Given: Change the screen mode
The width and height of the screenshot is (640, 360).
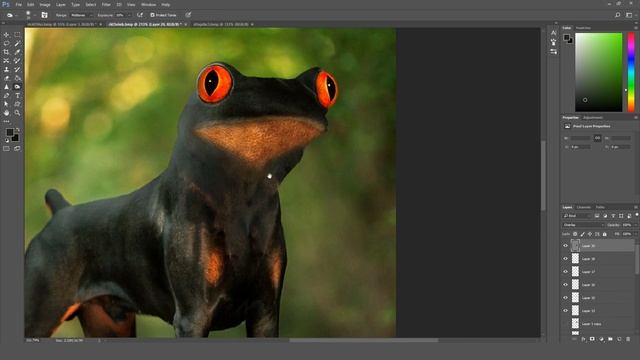Looking at the screenshot, I should (x=17, y=149).
